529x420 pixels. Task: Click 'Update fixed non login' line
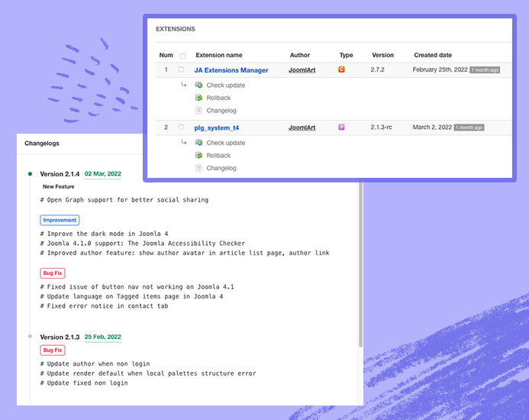point(84,383)
